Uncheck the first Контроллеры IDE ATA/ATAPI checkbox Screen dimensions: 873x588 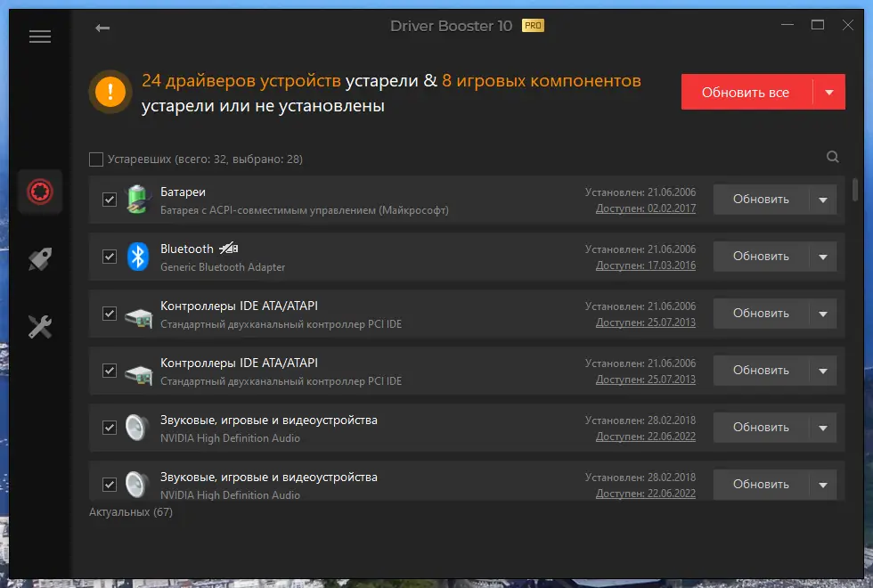[x=109, y=314]
